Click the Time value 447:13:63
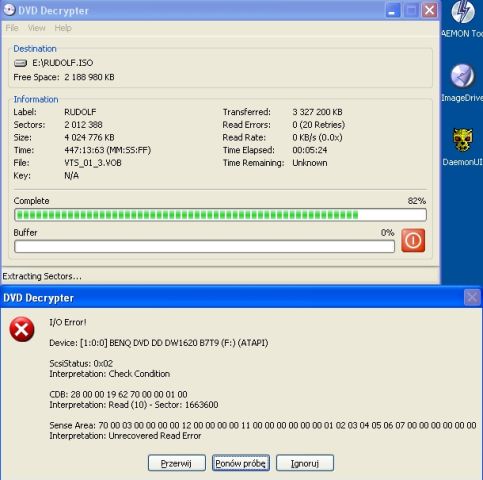Image resolution: width=483 pixels, height=480 pixels. point(108,150)
